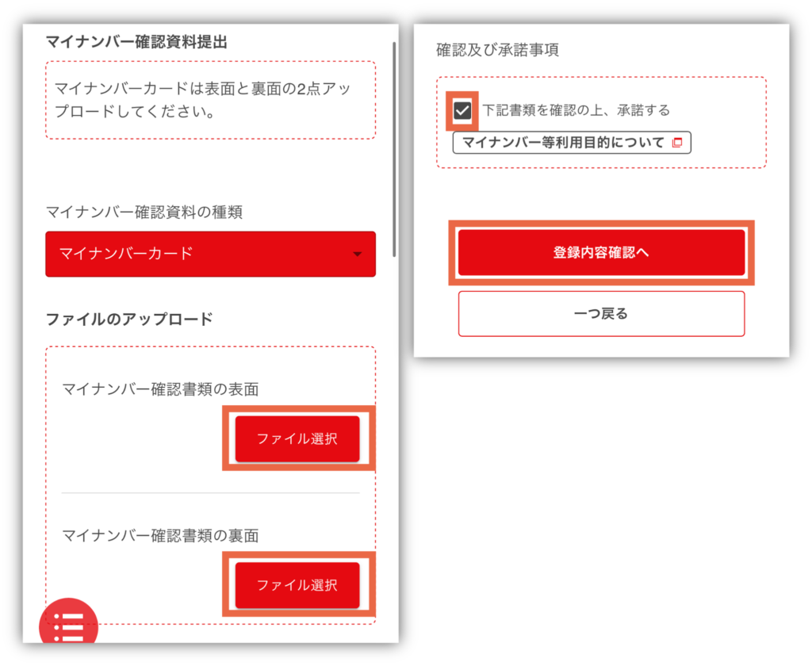Click the 下記書類を確認の上、承諾する label text
The image size is (812, 666).
click(x=576, y=110)
